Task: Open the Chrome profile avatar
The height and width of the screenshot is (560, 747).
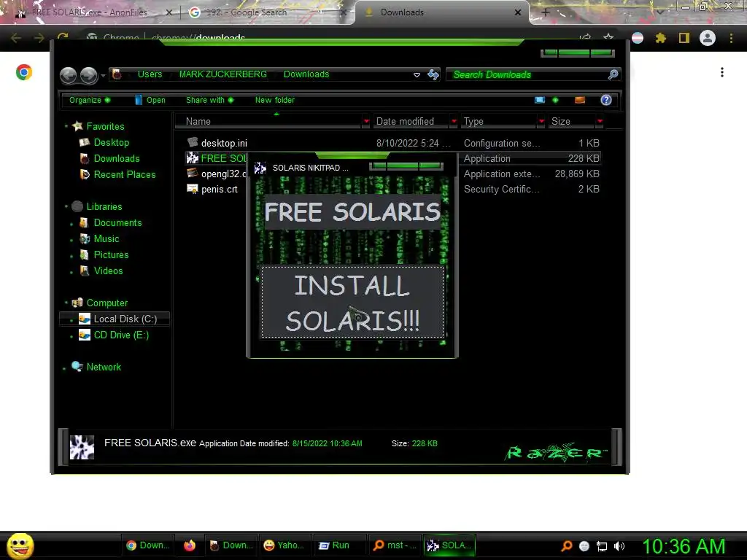Action: pyautogui.click(x=708, y=38)
